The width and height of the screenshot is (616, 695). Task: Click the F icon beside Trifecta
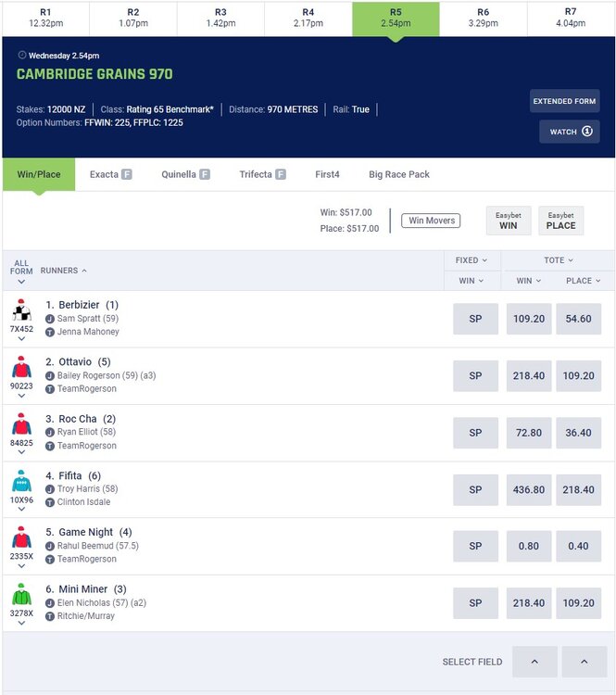280,174
